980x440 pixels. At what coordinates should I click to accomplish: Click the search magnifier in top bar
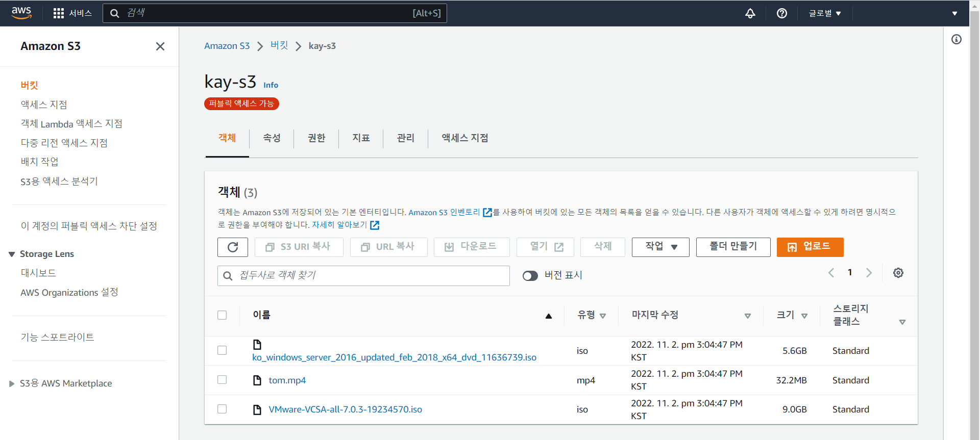point(115,13)
